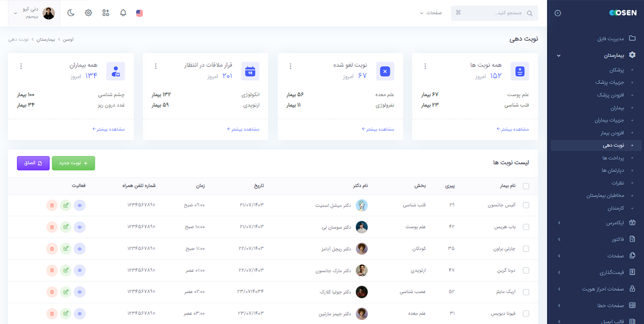Edit باب هریس's appointment with the pencil icon
The width and height of the screenshot is (644, 324).
pyautogui.click(x=65, y=226)
